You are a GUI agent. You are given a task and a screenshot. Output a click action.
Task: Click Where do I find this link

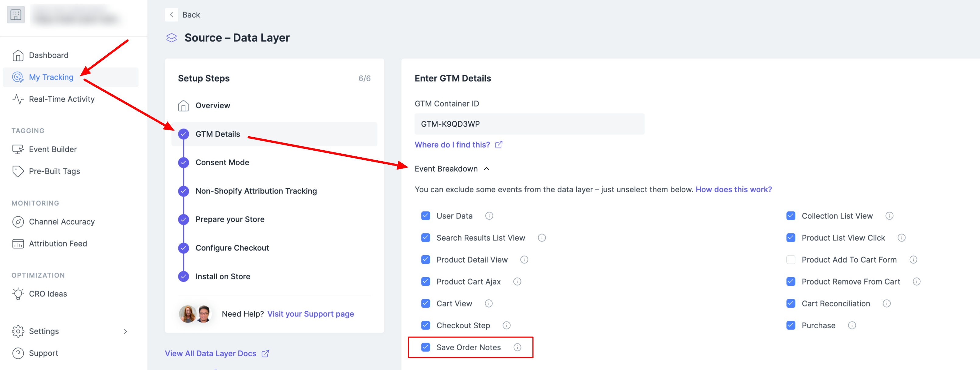click(452, 145)
